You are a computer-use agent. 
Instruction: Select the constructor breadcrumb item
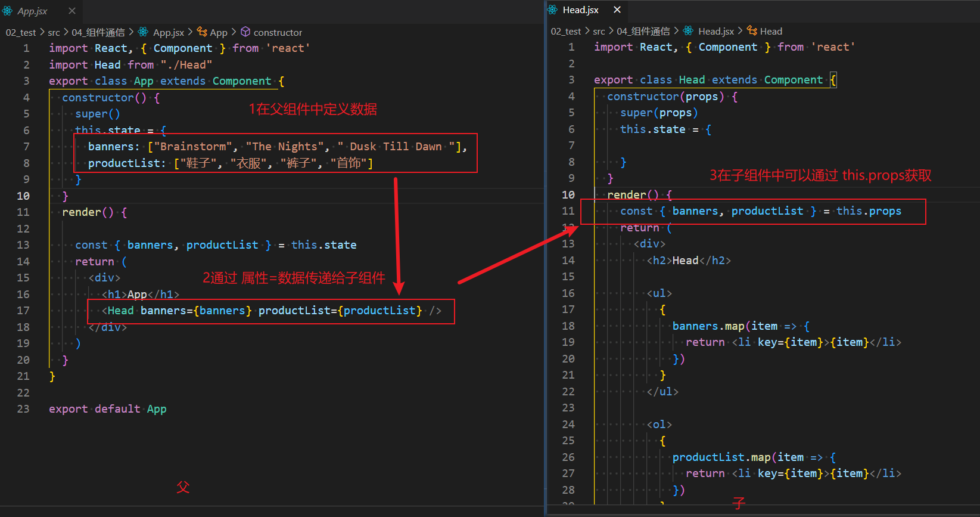pyautogui.click(x=278, y=32)
